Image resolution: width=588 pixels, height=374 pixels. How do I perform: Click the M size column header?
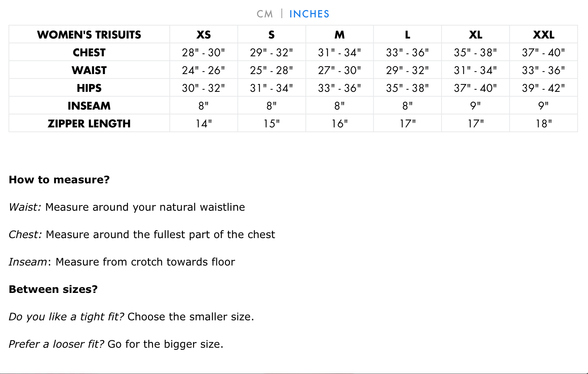[x=339, y=34]
